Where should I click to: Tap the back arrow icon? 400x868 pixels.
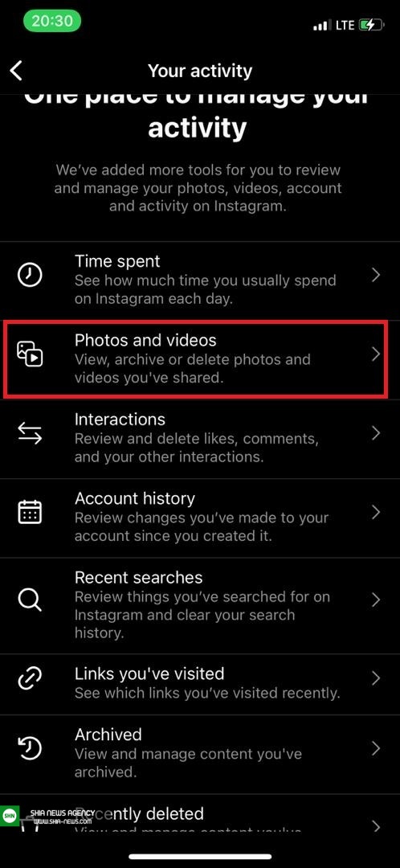pos(17,71)
